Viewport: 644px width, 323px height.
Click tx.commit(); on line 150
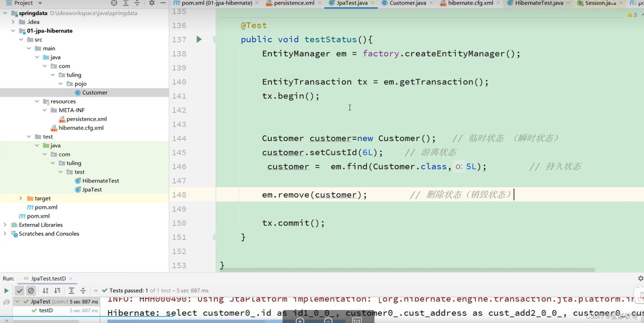pos(293,223)
